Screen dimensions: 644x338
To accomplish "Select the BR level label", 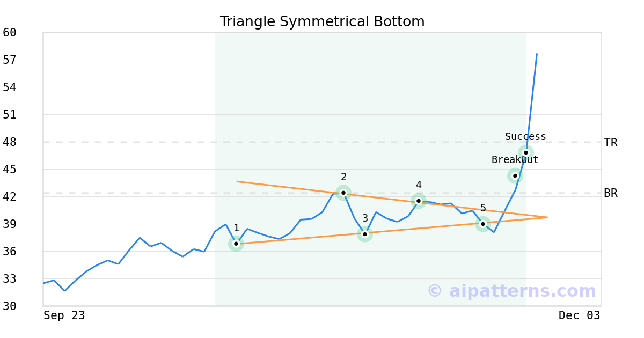I will click(x=611, y=193).
